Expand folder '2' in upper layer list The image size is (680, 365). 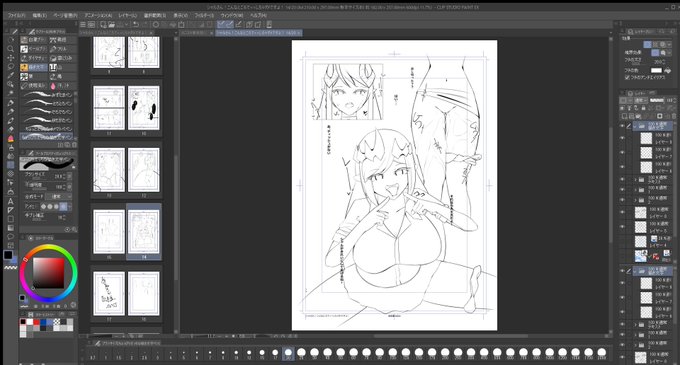point(636,200)
